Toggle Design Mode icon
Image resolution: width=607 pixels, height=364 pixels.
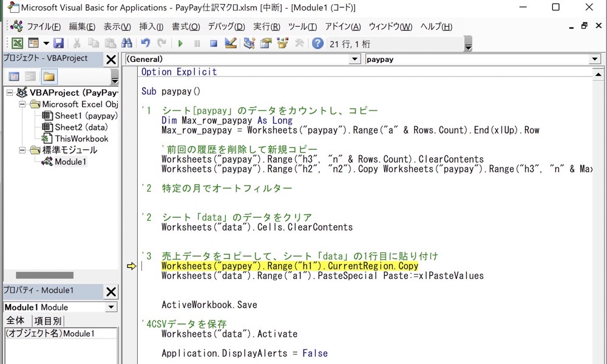point(231,43)
